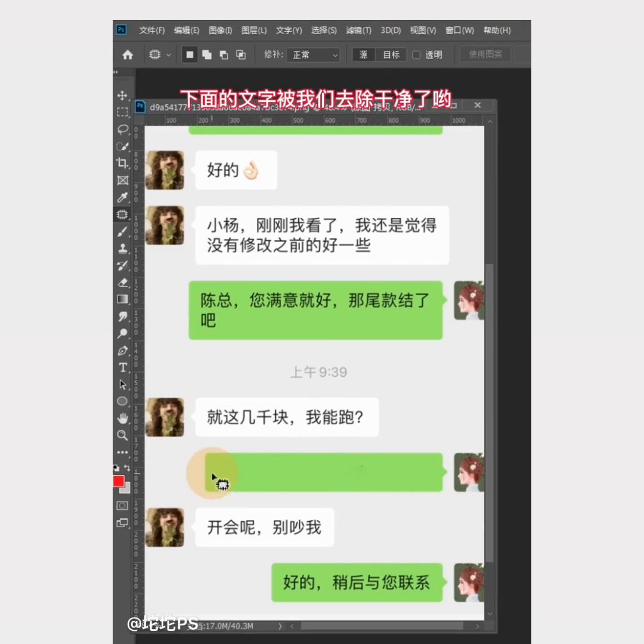Image resolution: width=644 pixels, height=644 pixels.
Task: Select the Zoom tool
Action: tap(122, 436)
